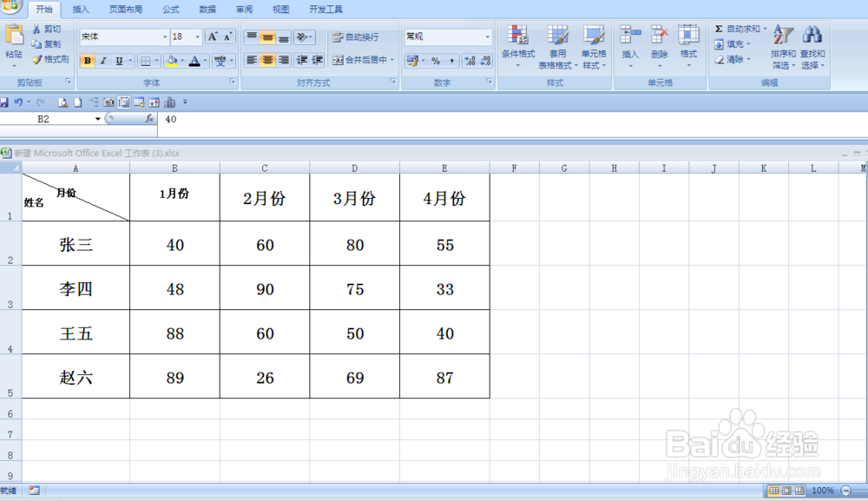Image resolution: width=868 pixels, height=501 pixels.
Task: Toggle middle vertical alignment
Action: [267, 37]
